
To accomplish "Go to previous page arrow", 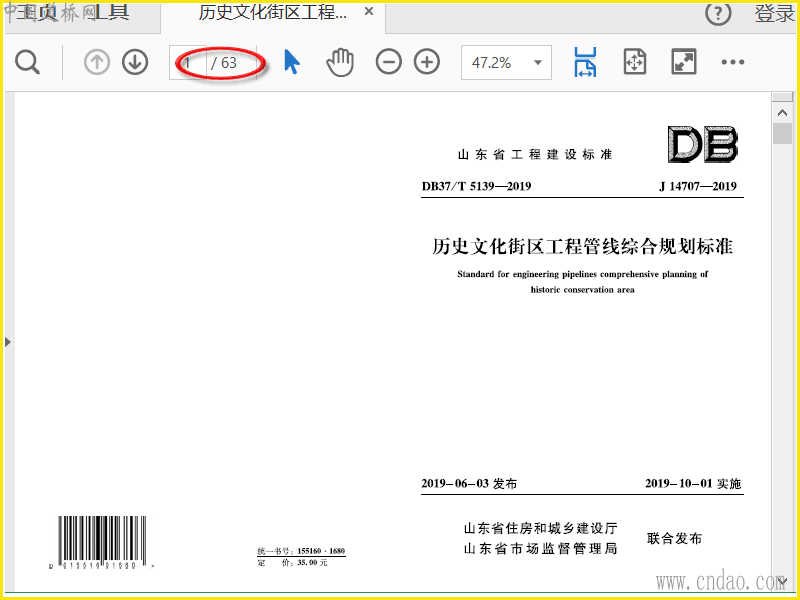I will coord(97,62).
